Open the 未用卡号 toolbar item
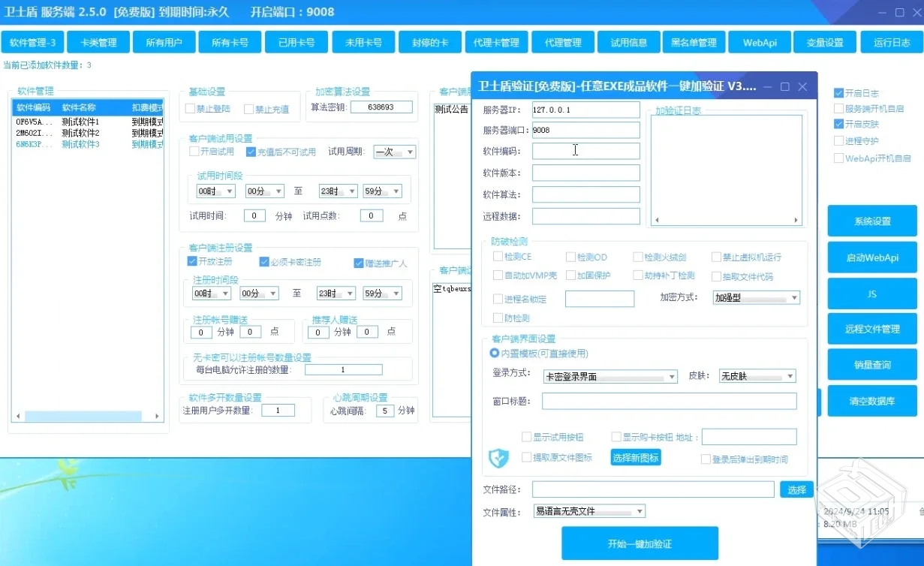 pos(363,42)
